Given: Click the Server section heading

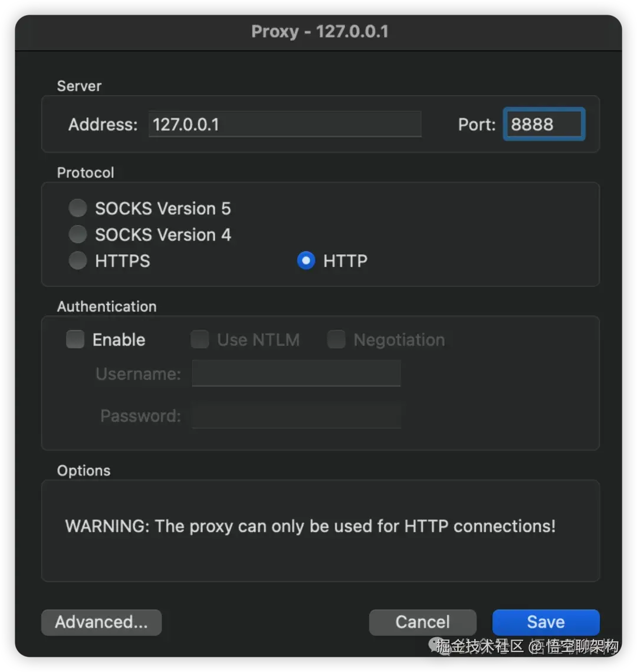Looking at the screenshot, I should click(x=79, y=86).
